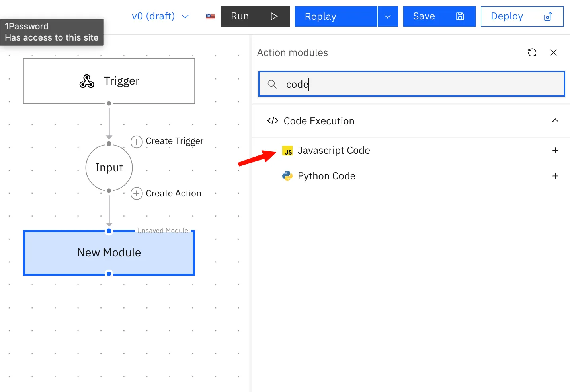Click the Create Action label
This screenshot has height=392, width=570.
click(x=174, y=194)
